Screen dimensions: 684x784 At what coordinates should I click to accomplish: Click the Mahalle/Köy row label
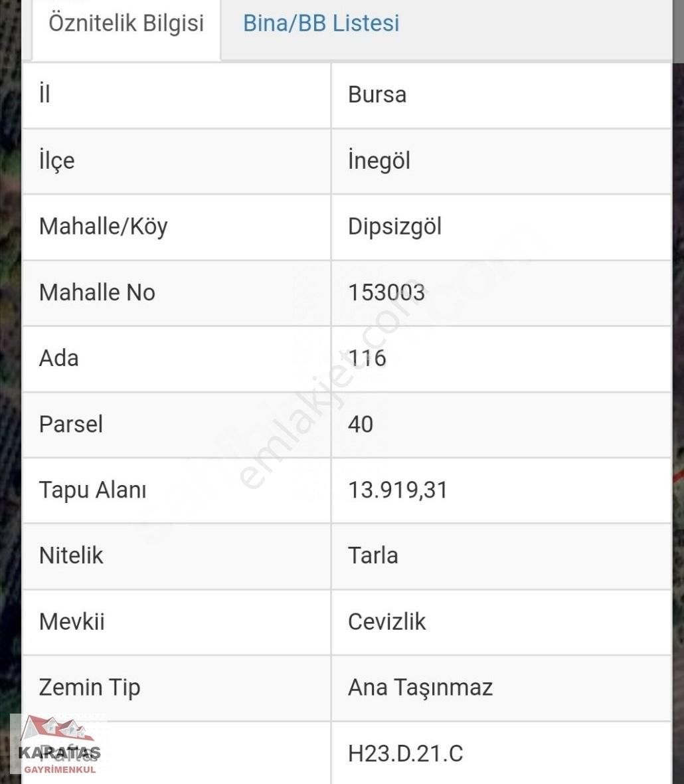click(x=103, y=227)
